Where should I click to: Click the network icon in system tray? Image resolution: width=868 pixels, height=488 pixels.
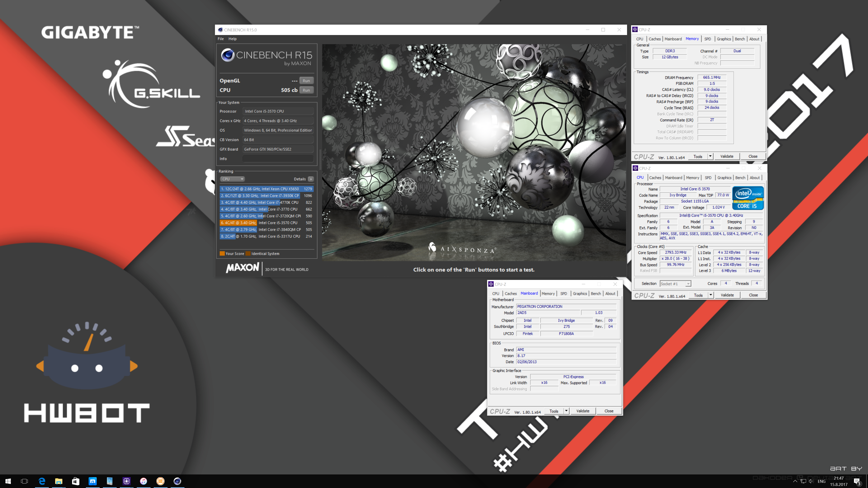tap(803, 481)
